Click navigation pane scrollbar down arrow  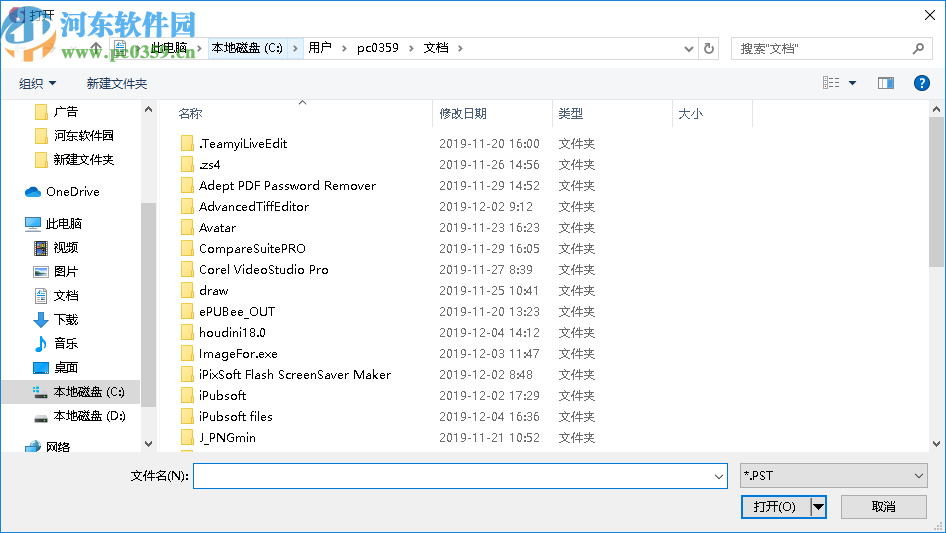tap(148, 444)
